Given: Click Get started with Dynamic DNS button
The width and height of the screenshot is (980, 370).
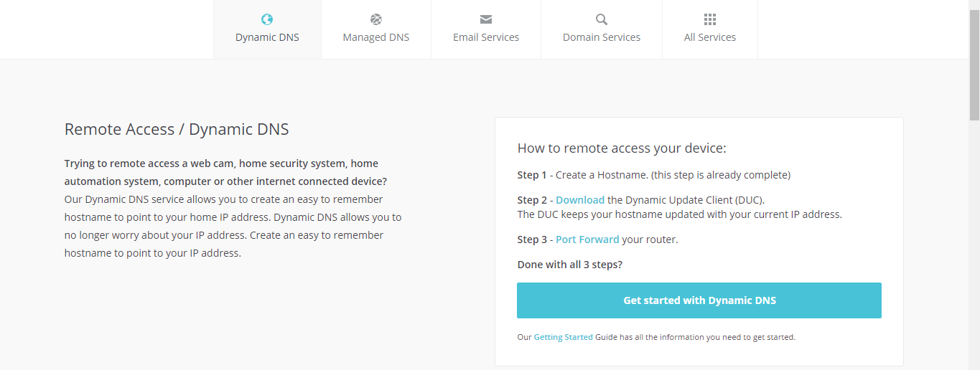Looking at the screenshot, I should (699, 300).
